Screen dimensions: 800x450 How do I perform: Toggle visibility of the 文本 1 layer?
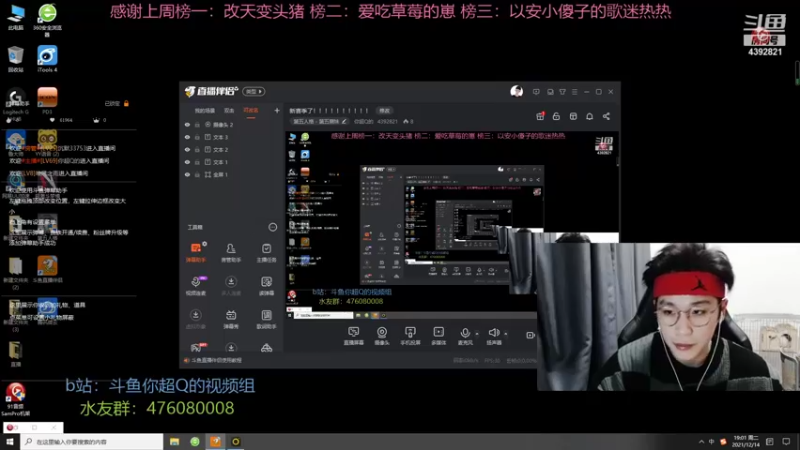[187, 162]
